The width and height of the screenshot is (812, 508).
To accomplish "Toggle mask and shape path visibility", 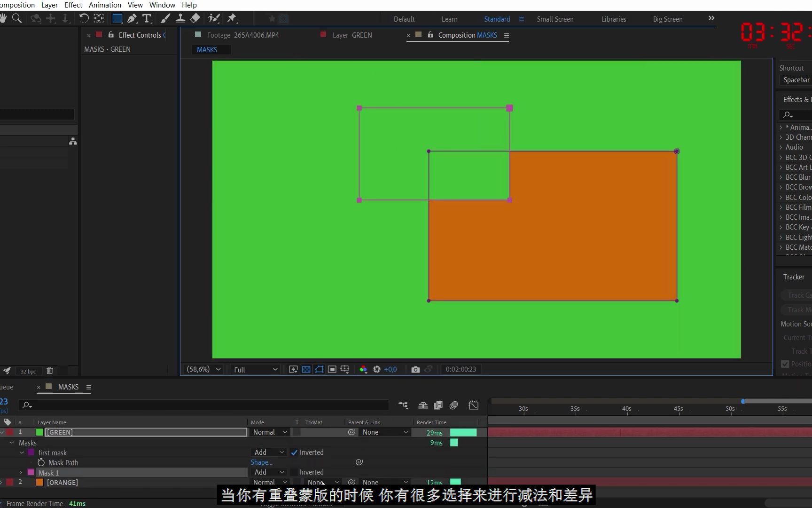I will (x=319, y=369).
